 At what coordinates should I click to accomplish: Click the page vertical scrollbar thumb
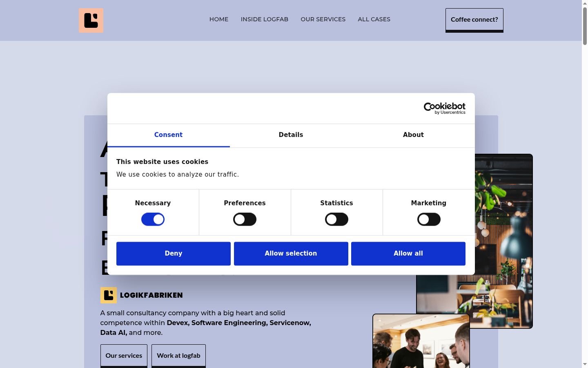[585, 25]
